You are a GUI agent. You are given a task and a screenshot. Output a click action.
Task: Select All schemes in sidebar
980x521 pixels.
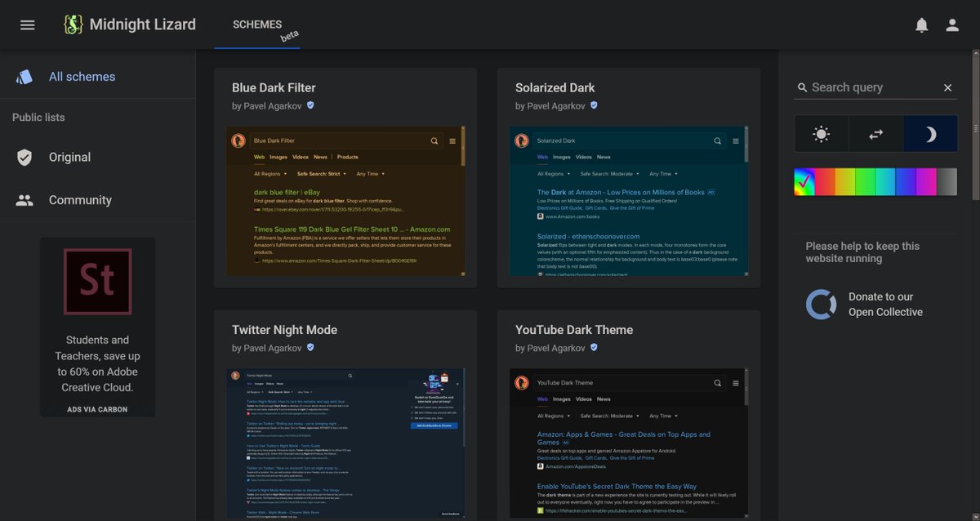coord(98,77)
